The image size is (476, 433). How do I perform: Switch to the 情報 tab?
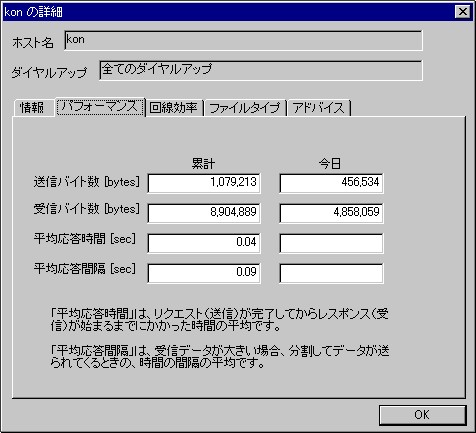pyautogui.click(x=33, y=108)
